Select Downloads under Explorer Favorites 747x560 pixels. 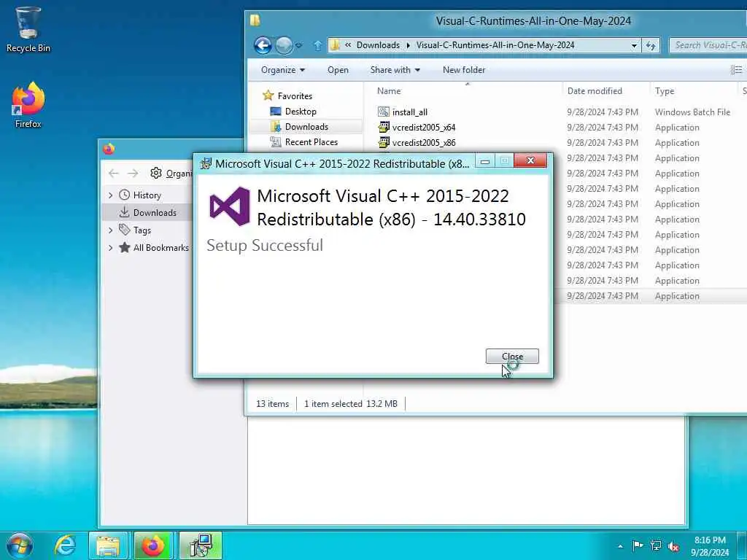(306, 127)
